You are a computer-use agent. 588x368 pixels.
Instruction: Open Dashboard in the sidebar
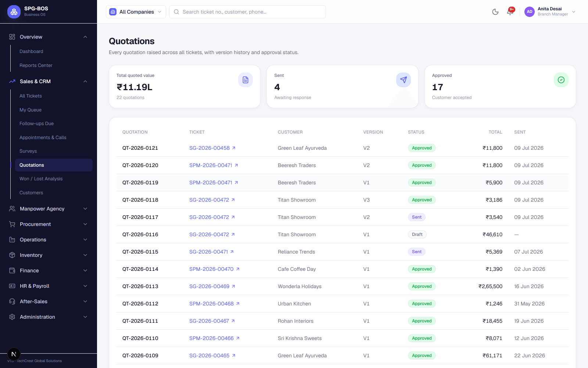click(x=54, y=52)
